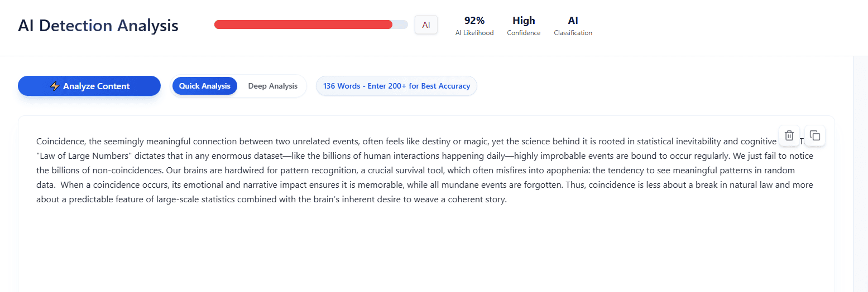Select the AI Likelihood label

point(474,33)
